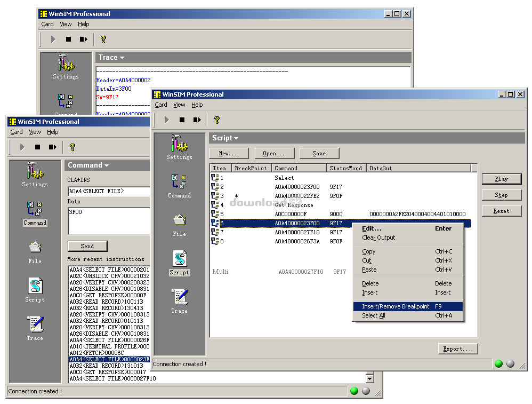Click Step toolbar icon in Command window
Viewport: 532px width, 404px height.
click(53, 147)
